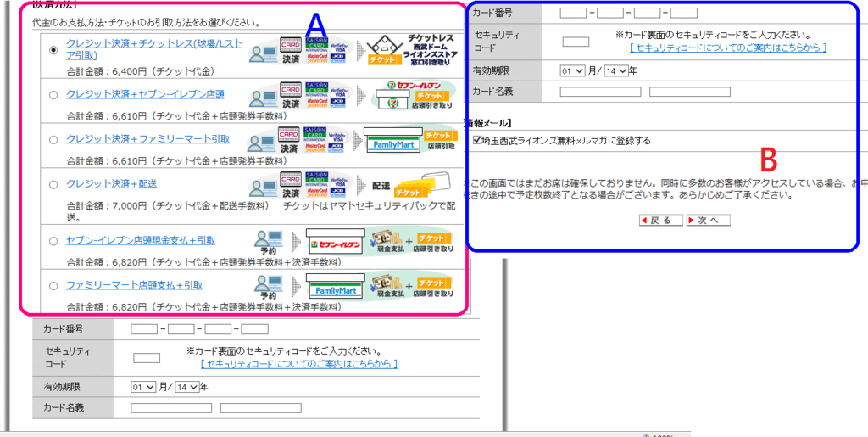The height and width of the screenshot is (437, 868).
Task: Click セキュリティコード field in upper-right form
Action: (x=576, y=42)
